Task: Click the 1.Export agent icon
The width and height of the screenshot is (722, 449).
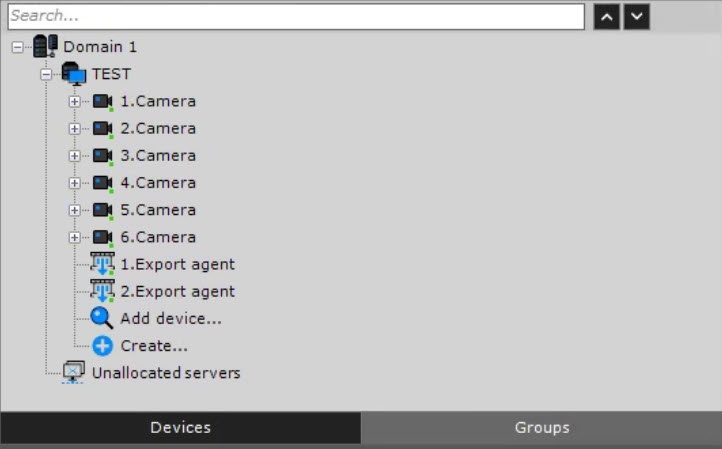Action: pyautogui.click(x=102, y=265)
